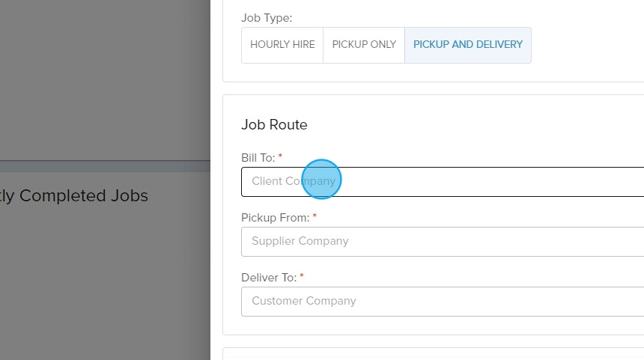
Task: Choose PICKUP ONLY job type
Action: pyautogui.click(x=364, y=45)
